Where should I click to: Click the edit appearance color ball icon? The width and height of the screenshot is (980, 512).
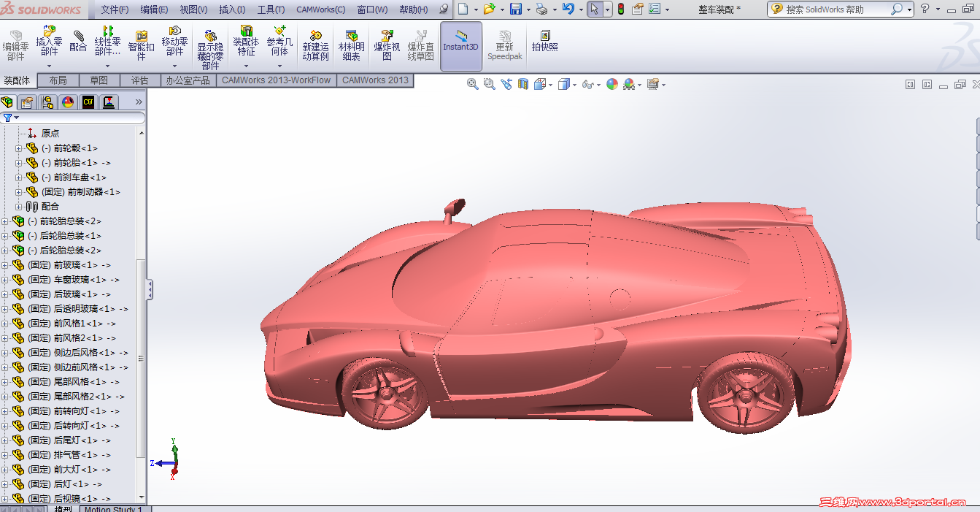(611, 85)
